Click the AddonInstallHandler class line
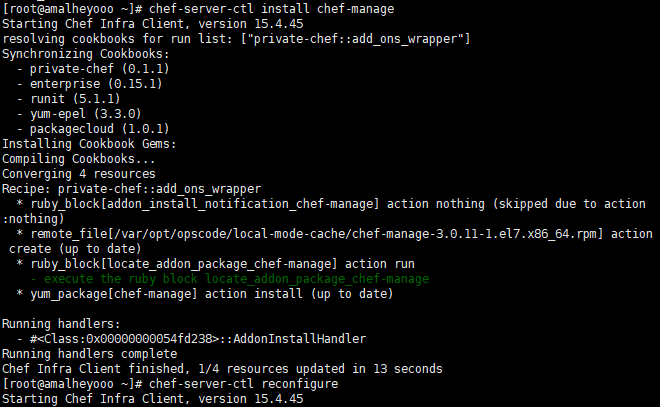Screen dimensions: 660x407 tap(191, 339)
